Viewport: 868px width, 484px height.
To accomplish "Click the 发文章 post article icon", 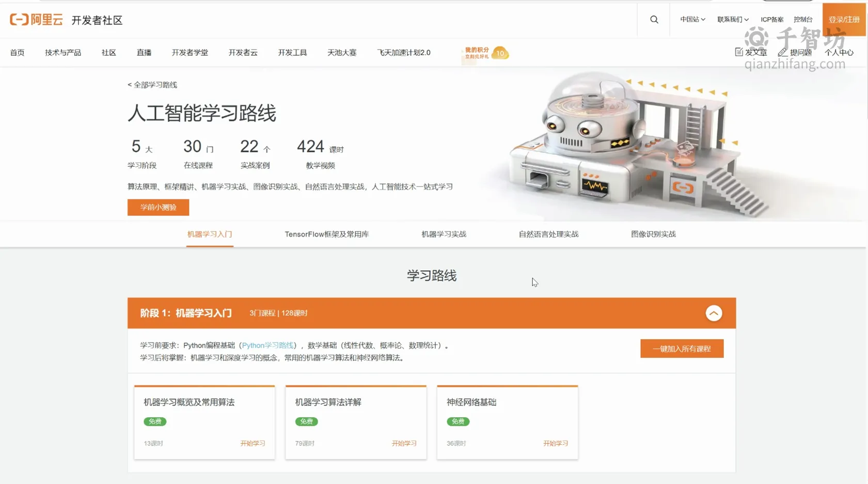I will tap(739, 52).
